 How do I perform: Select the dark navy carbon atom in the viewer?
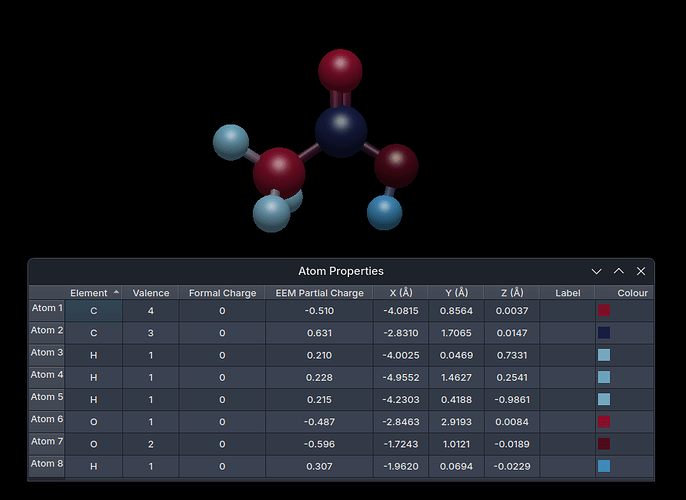[341, 131]
